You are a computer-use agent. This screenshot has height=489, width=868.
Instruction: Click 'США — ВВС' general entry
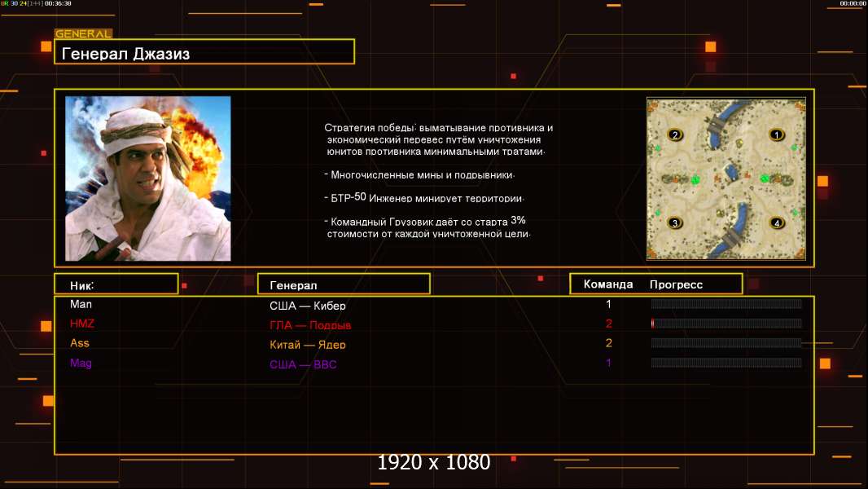point(303,364)
